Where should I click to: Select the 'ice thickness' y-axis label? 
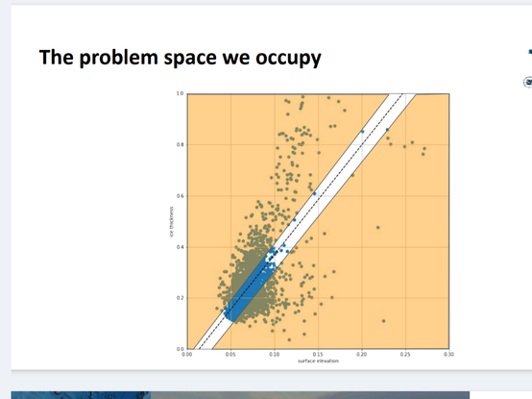(171, 222)
